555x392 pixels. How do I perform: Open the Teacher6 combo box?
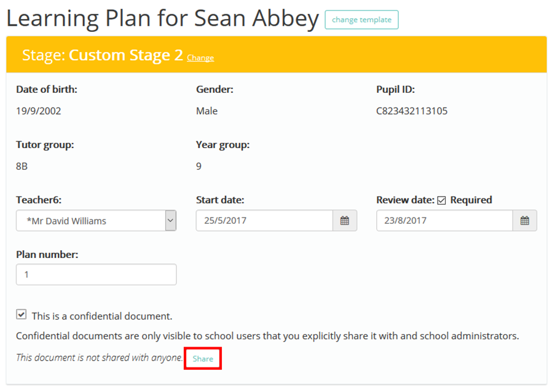point(96,220)
